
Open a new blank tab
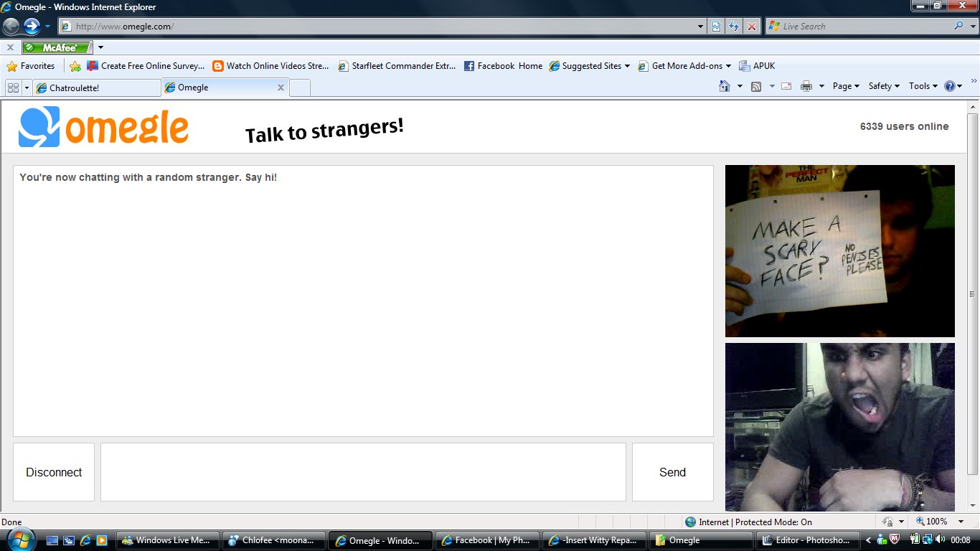(300, 88)
